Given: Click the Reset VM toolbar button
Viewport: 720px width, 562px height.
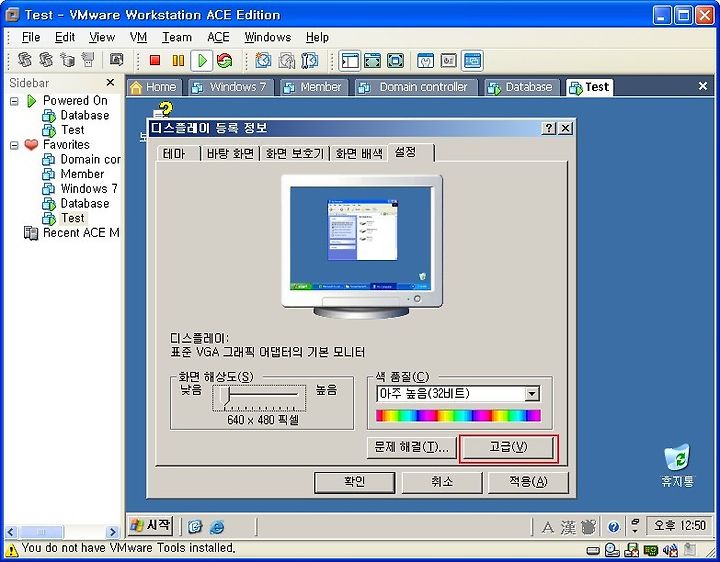Looking at the screenshot, I should [x=225, y=60].
